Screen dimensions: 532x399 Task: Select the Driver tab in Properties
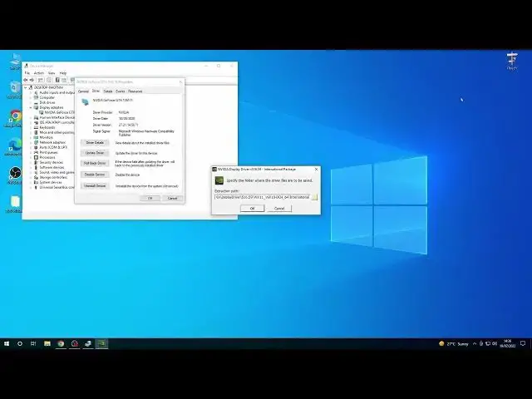[96, 91]
